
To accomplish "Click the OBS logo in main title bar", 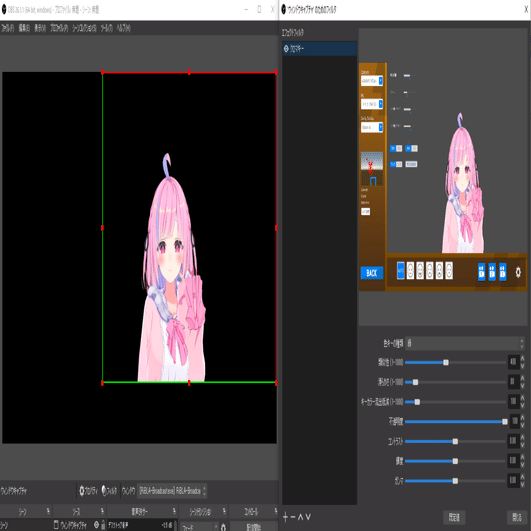I will (4, 9).
